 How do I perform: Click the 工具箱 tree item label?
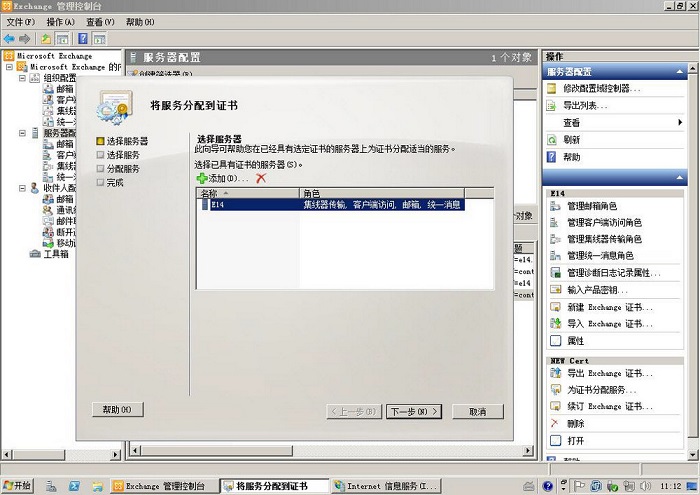(x=56, y=254)
